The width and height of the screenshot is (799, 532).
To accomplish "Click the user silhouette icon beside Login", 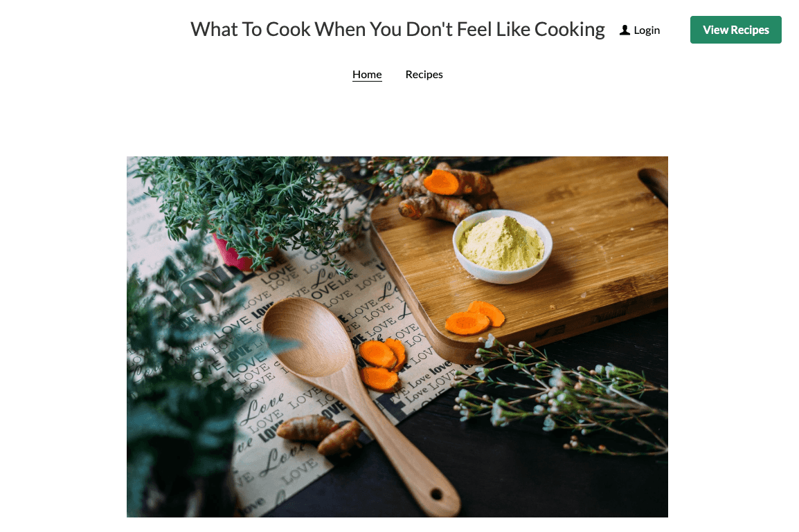I will pos(625,30).
